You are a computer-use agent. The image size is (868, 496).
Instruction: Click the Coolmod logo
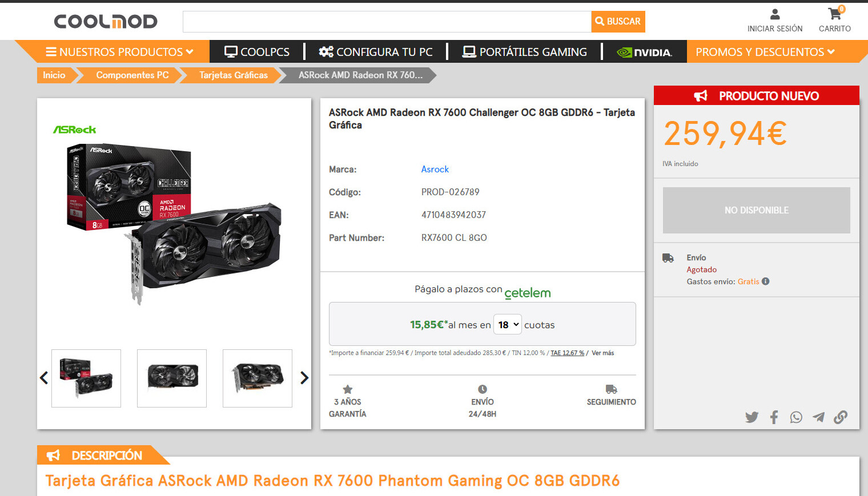click(x=106, y=22)
